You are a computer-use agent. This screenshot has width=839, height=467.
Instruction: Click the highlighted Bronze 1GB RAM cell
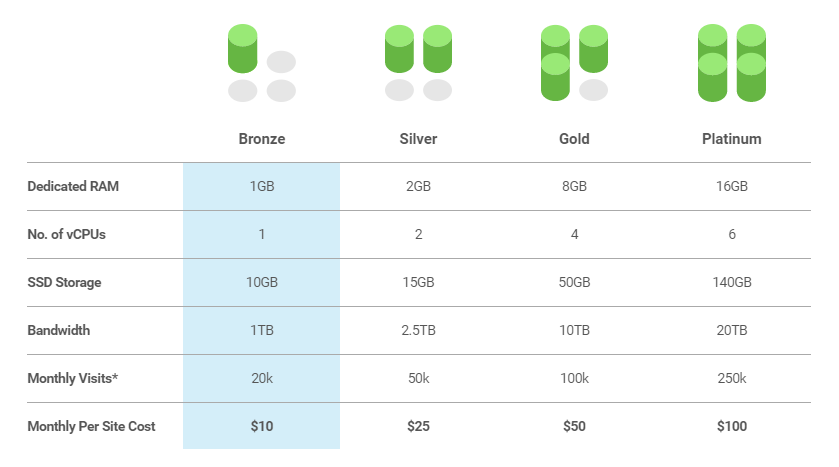pos(262,186)
